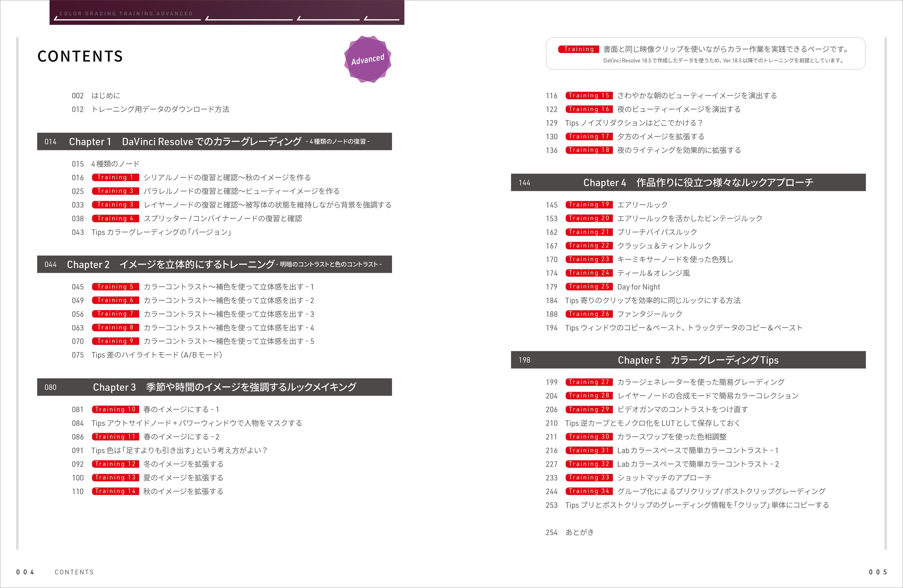
Task: Click the Training legend label in notice box
Action: point(579,49)
